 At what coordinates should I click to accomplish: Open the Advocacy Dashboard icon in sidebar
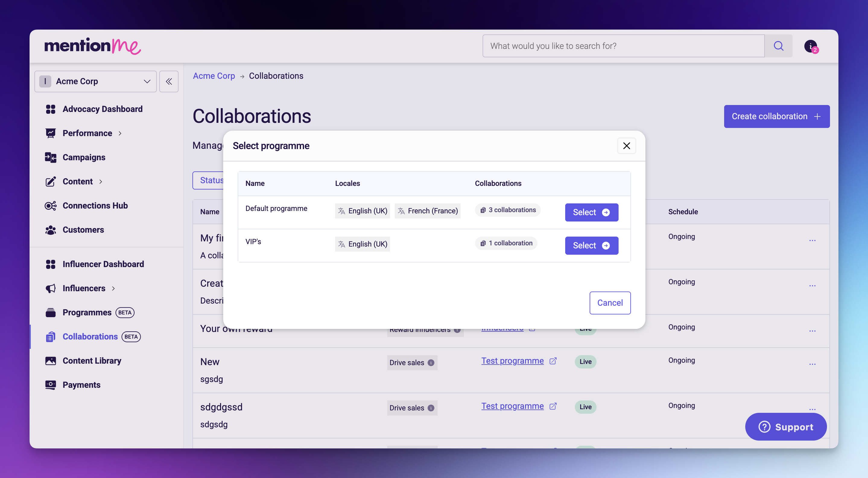click(x=51, y=109)
